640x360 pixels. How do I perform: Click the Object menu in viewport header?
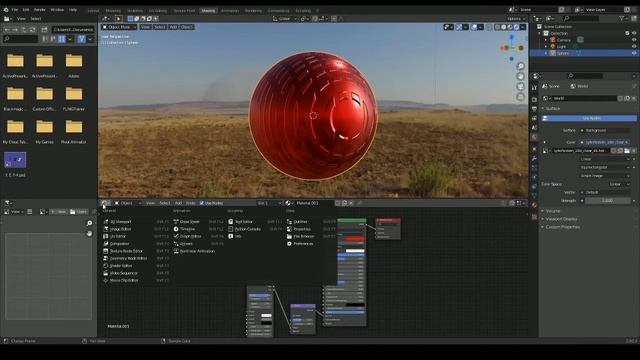[x=187, y=27]
